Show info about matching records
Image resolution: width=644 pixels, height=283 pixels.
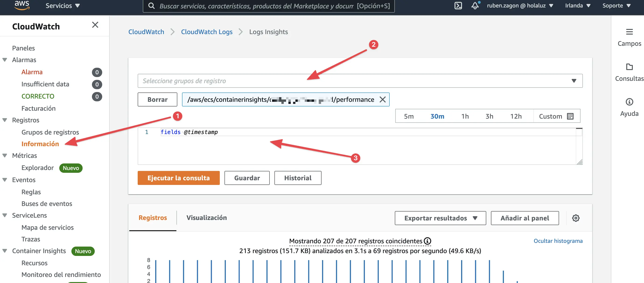point(427,241)
